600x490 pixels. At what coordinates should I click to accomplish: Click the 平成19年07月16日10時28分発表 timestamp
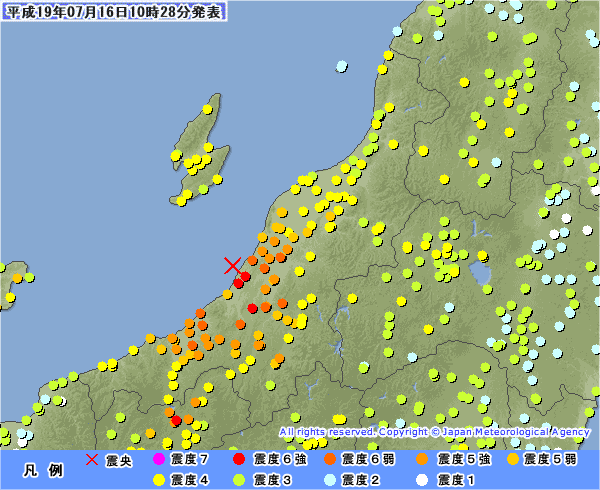click(x=114, y=12)
